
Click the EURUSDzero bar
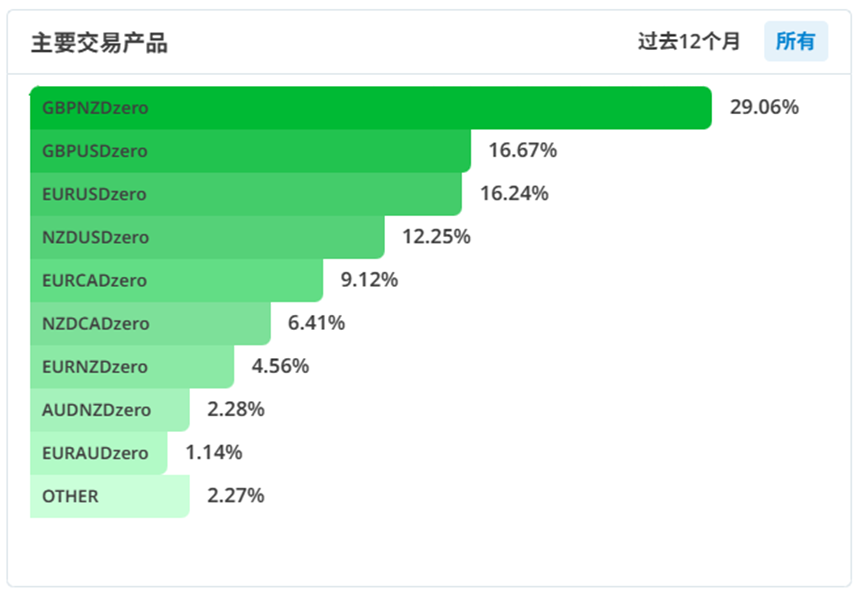[246, 194]
